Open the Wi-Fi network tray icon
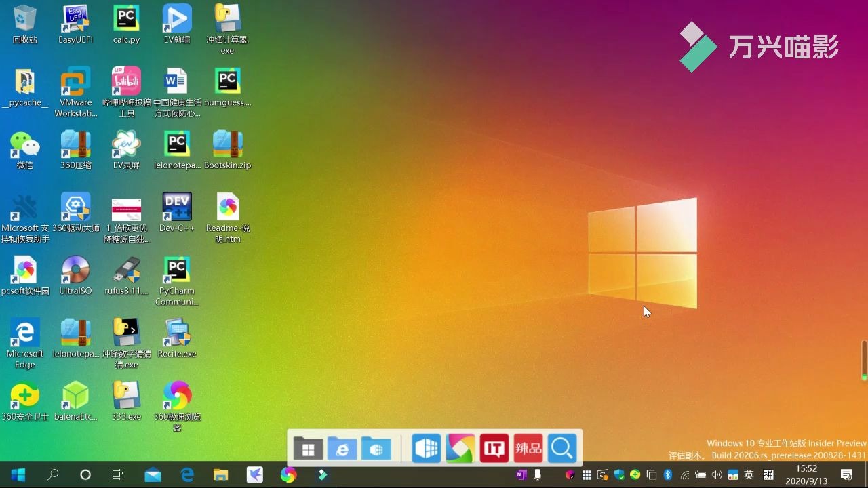 click(x=684, y=475)
